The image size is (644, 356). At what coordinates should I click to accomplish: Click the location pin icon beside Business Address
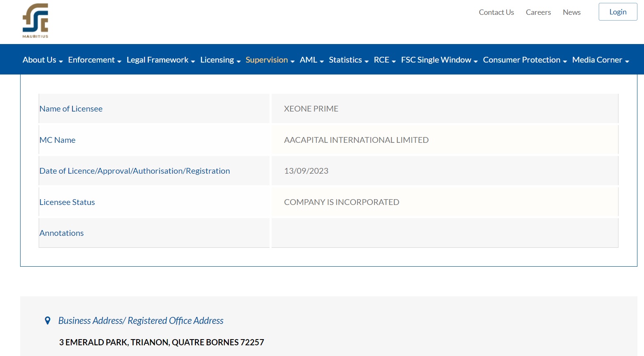pos(48,321)
